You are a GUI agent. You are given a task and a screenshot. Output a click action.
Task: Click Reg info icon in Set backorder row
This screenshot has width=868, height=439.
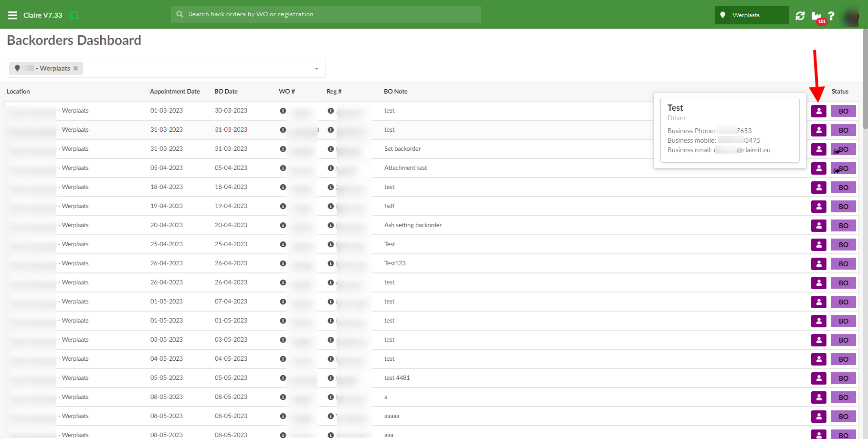(x=331, y=149)
